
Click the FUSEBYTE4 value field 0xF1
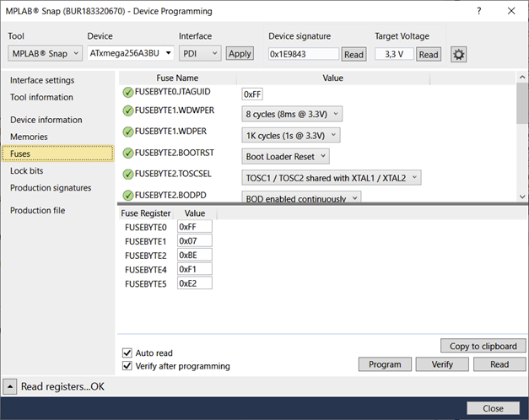[195, 269]
